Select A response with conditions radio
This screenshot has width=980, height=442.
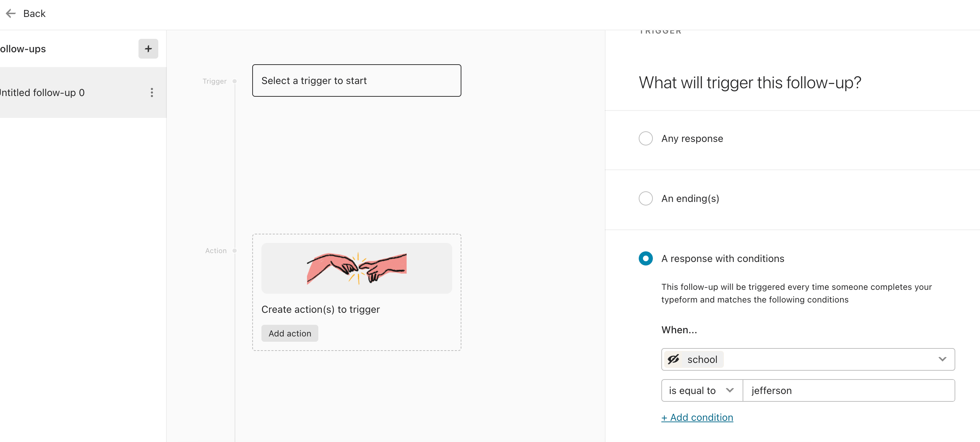click(x=645, y=258)
